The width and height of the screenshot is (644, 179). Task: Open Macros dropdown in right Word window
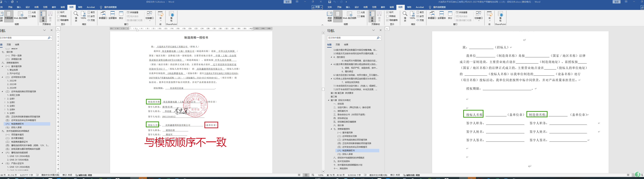point(490,16)
